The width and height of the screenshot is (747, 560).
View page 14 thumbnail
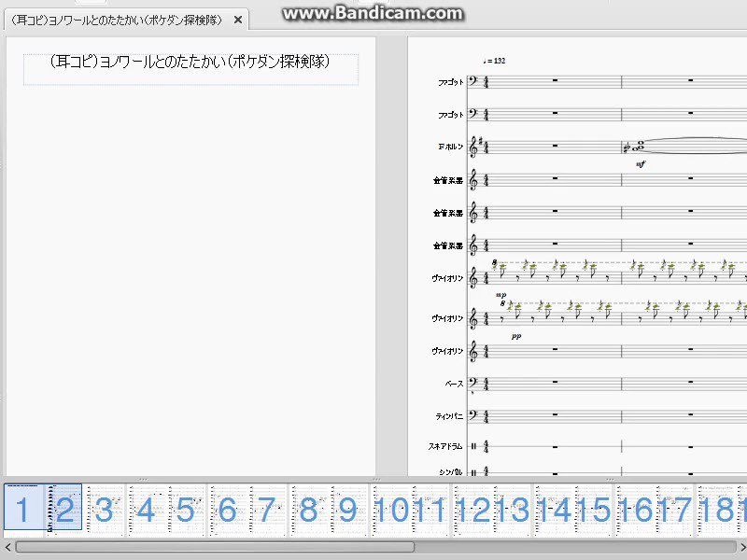(554, 509)
